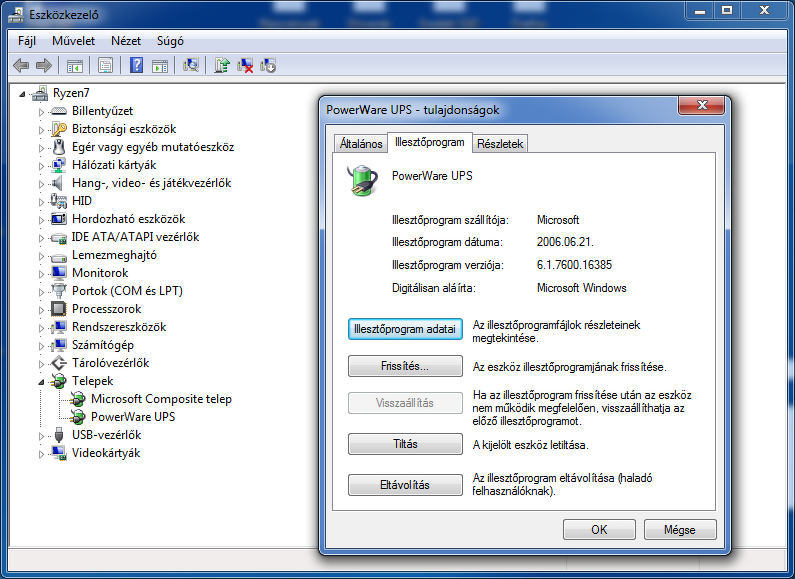Maximize the Eszközkezelő window
Screen dimensions: 795x579
(727, 10)
